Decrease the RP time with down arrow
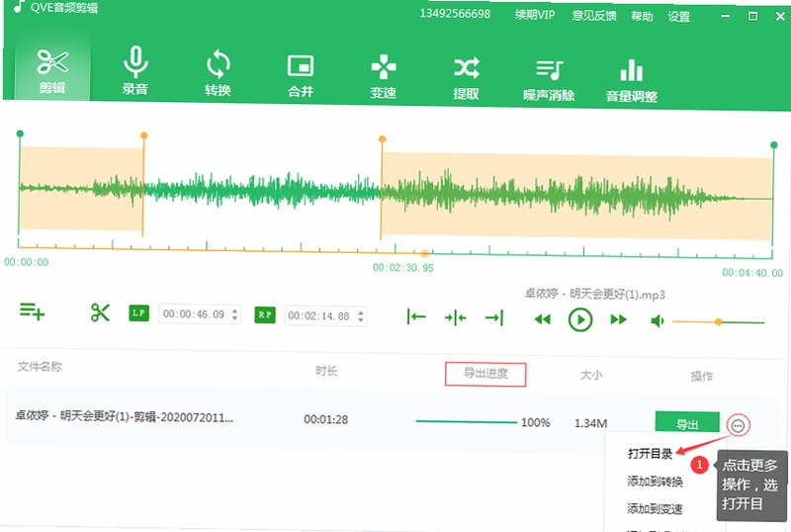This screenshot has width=791, height=532. tap(360, 319)
